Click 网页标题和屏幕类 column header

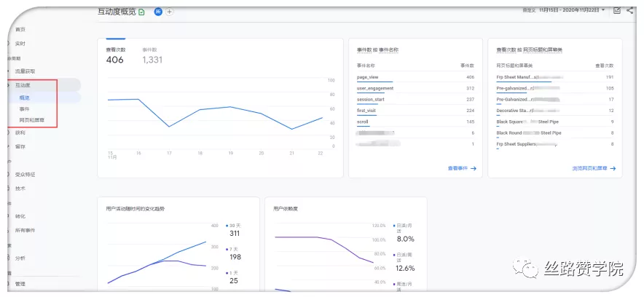(514, 66)
